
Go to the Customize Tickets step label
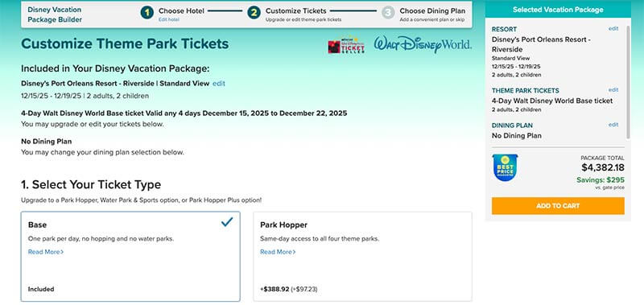295,10
